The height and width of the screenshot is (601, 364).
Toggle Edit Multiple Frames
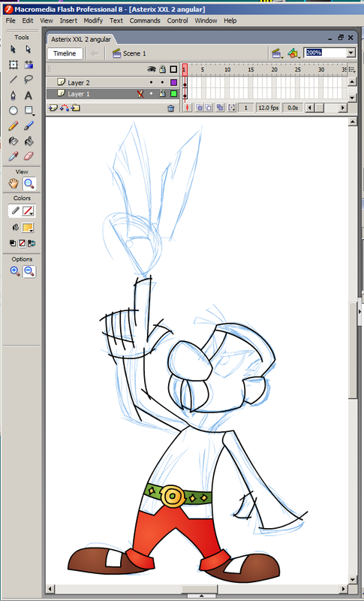220,107
